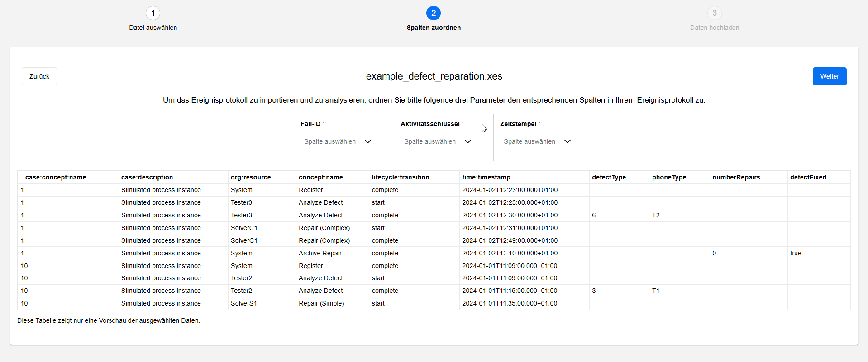The image size is (868, 362).
Task: Select the Repair (Simple) cell
Action: coord(321,303)
